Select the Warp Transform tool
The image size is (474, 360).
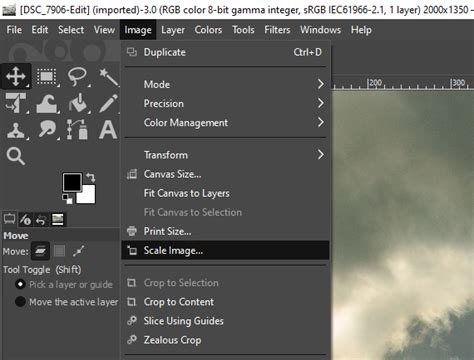tap(47, 103)
